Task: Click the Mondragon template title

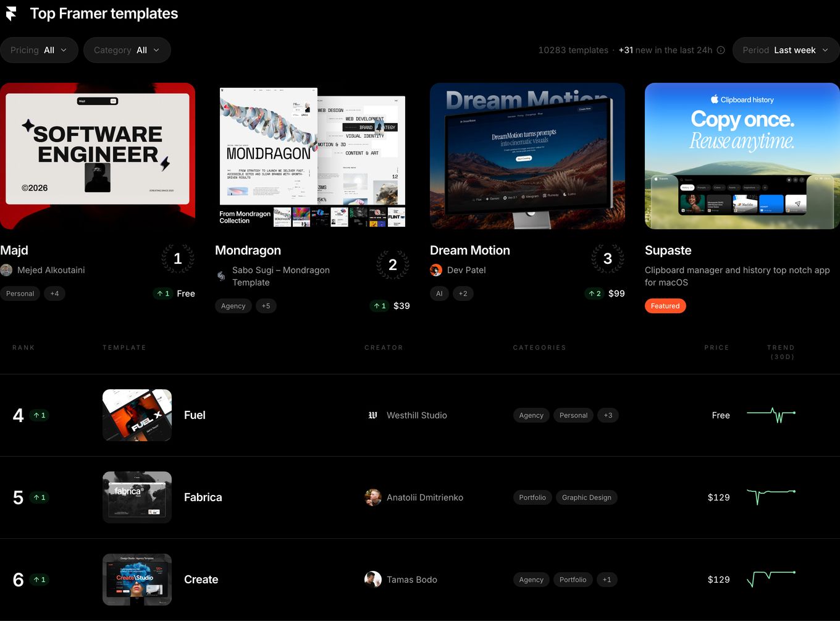Action: (x=248, y=250)
